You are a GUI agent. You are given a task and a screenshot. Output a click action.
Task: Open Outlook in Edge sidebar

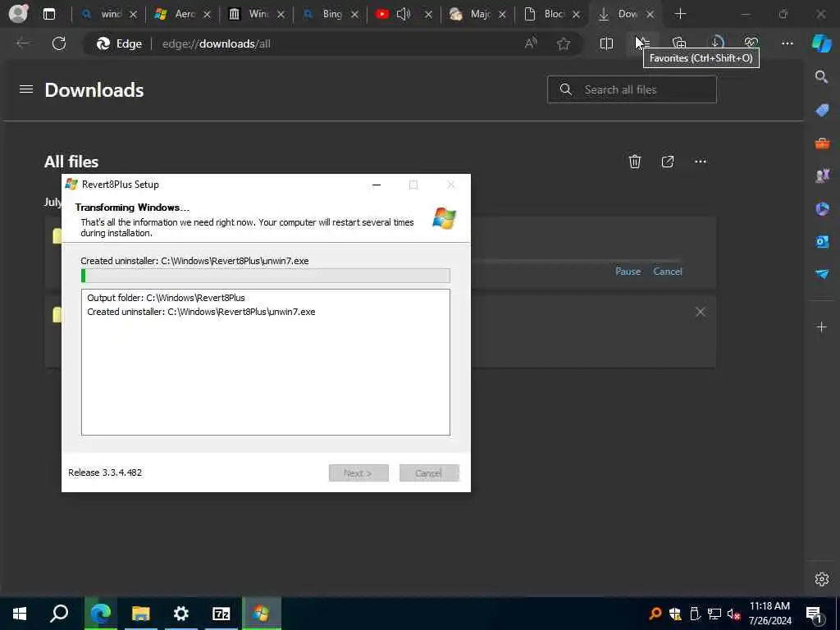[x=822, y=241]
